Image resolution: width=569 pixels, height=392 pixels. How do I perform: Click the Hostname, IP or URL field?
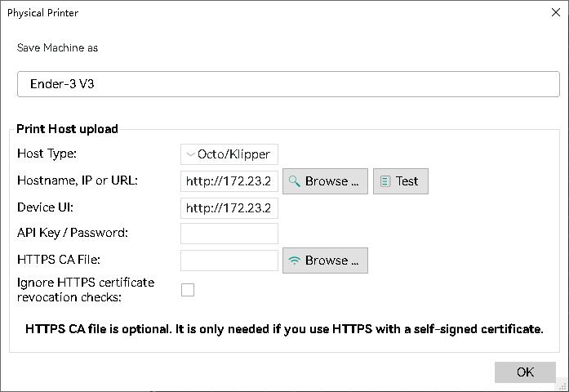click(229, 181)
